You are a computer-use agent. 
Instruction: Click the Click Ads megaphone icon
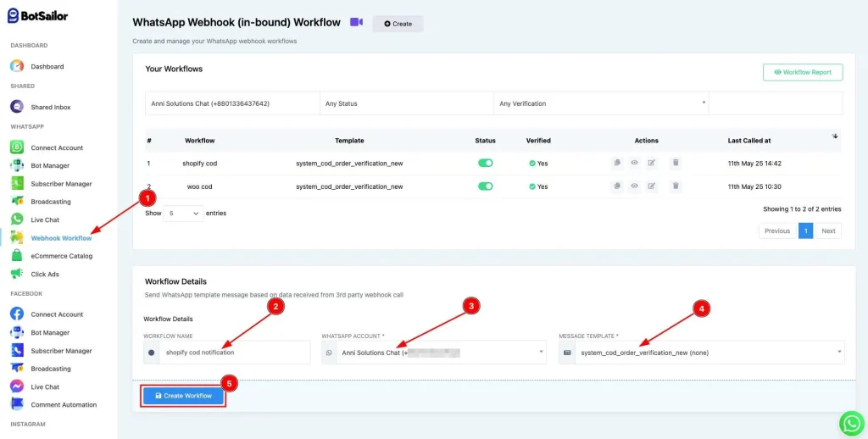point(17,274)
